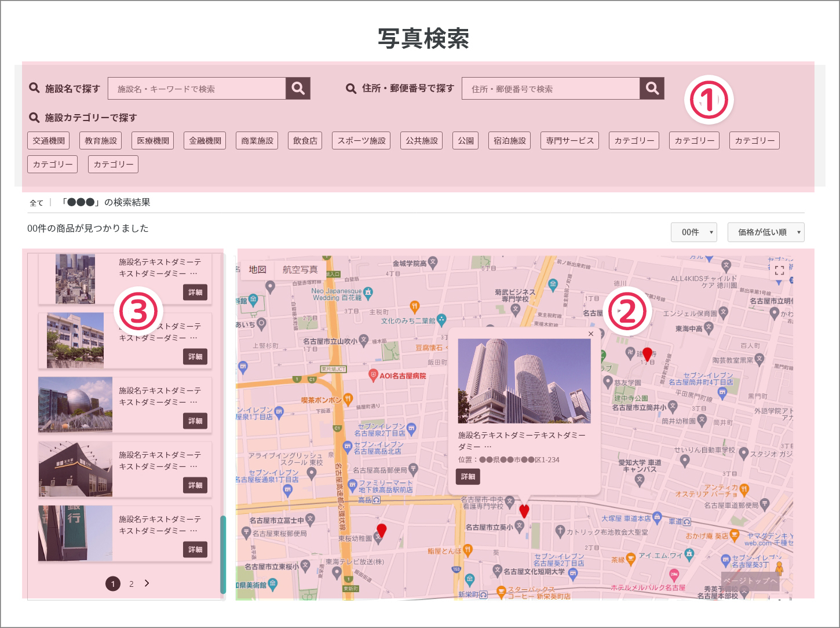Screen dimensions: 840x628
Task: Click the address search magnifier button
Action: [652, 89]
